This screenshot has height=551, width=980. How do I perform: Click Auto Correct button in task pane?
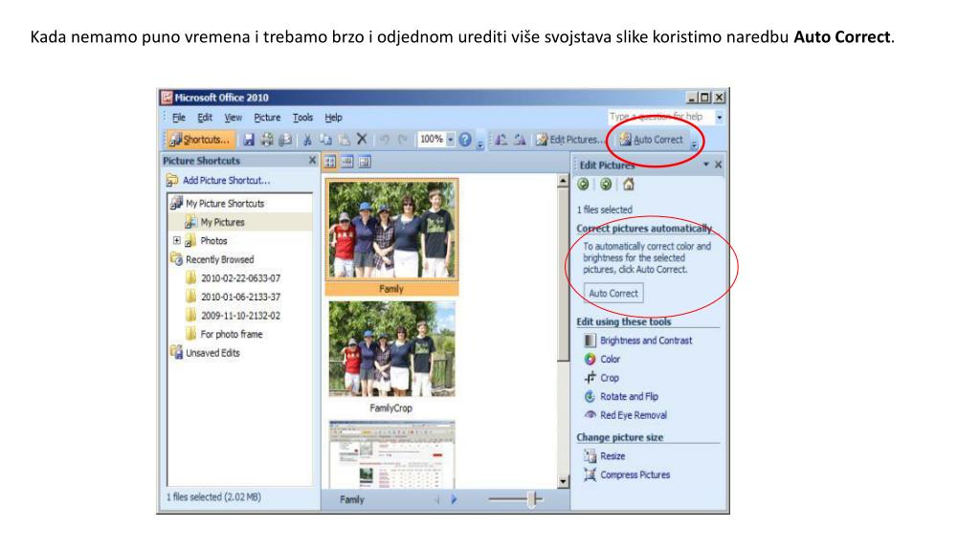pos(613,294)
